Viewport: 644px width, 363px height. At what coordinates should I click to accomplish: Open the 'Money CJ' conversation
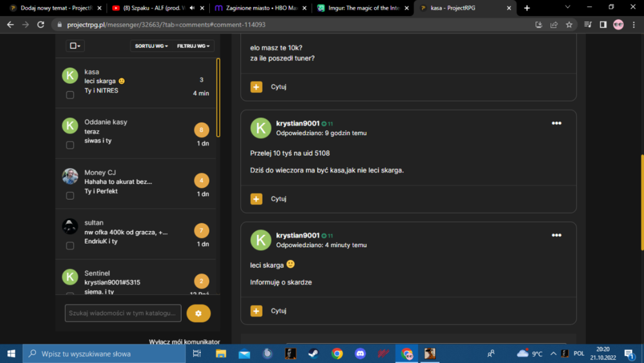pos(135,183)
